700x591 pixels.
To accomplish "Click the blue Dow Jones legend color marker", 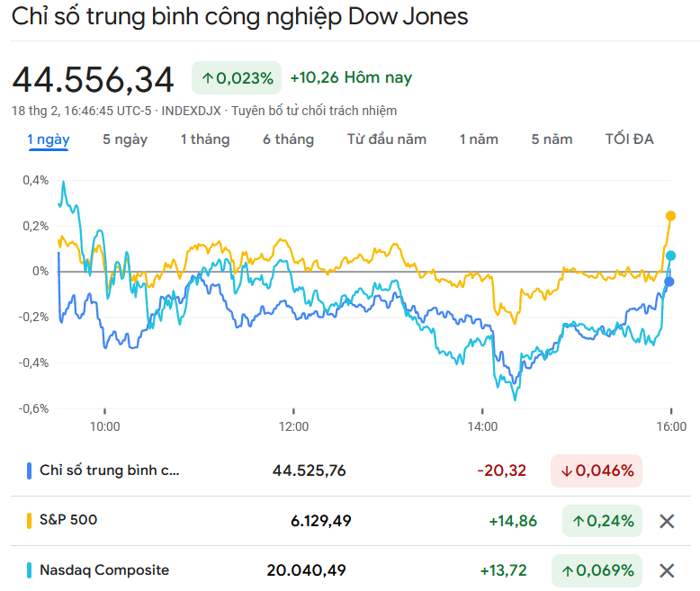I will coord(30,470).
